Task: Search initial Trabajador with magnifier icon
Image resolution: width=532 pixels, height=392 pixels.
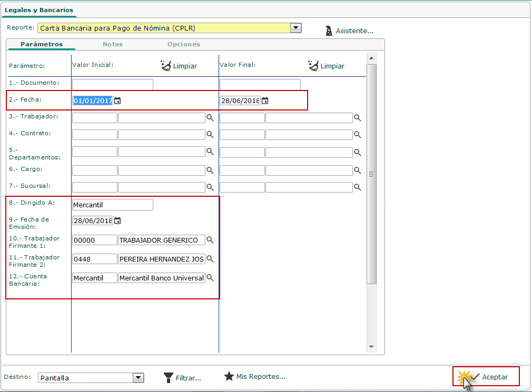Action: (210, 118)
